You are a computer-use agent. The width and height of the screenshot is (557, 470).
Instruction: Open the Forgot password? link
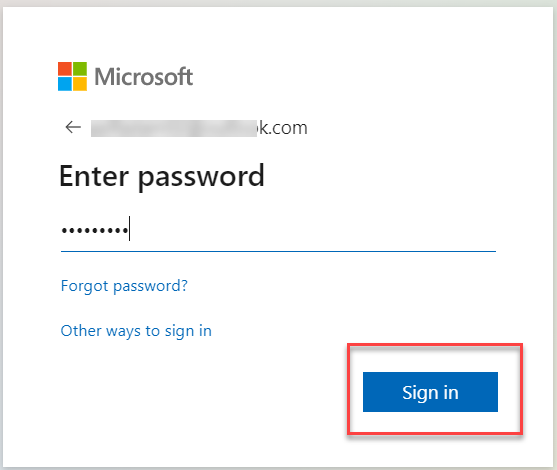coord(124,286)
